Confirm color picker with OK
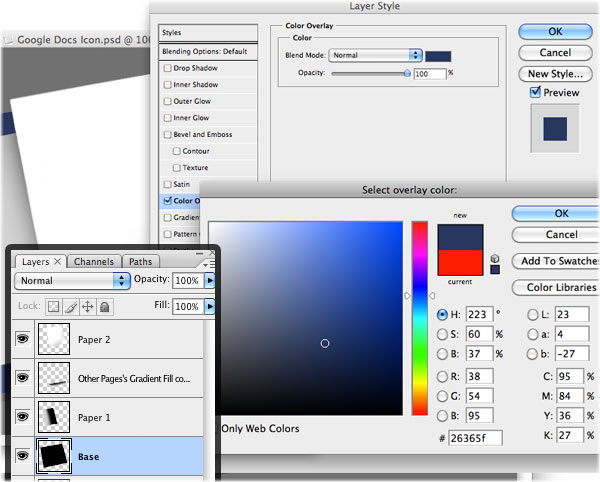The height and width of the screenshot is (482, 600). (x=557, y=213)
